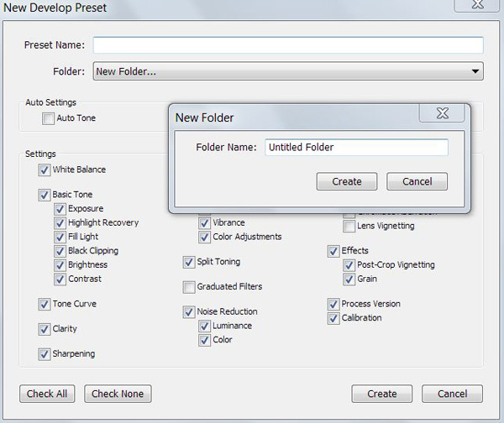
Task: Click the Check None button
Action: [x=118, y=394]
